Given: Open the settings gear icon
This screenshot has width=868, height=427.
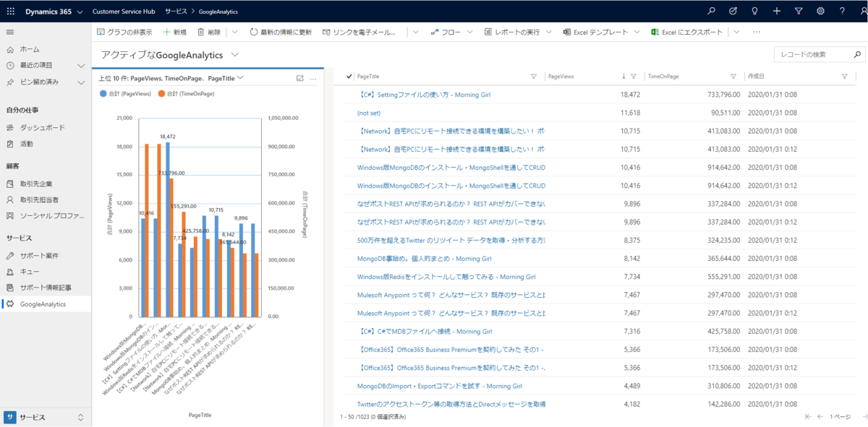Looking at the screenshot, I should (x=820, y=12).
